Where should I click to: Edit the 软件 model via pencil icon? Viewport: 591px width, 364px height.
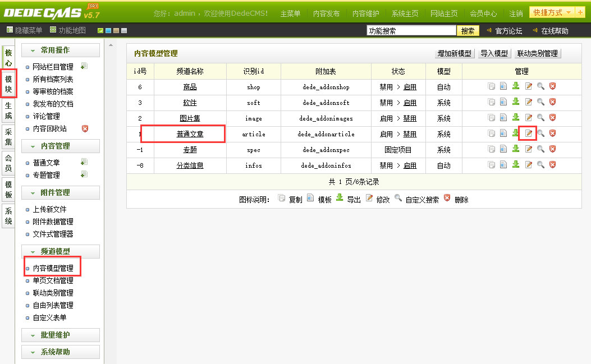529,102
